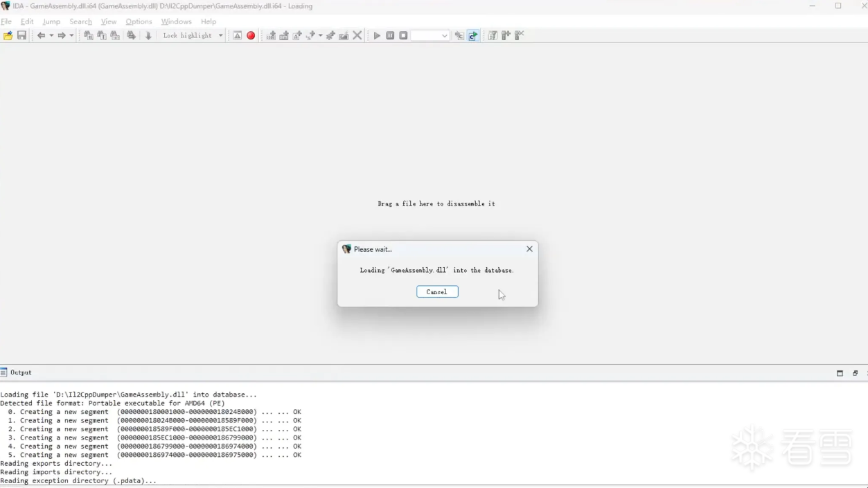Click the second of the last three icons
This screenshot has width=868, height=488.
506,35
